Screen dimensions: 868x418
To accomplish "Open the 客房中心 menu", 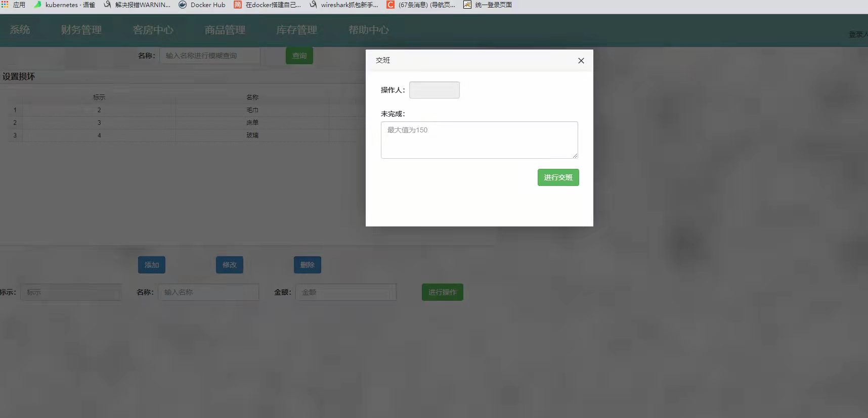I will (153, 30).
